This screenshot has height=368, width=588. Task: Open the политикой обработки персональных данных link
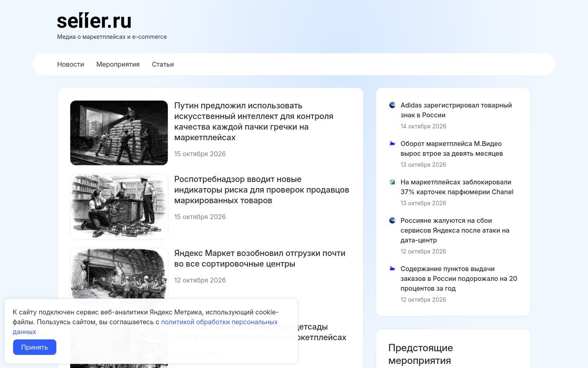point(145,327)
